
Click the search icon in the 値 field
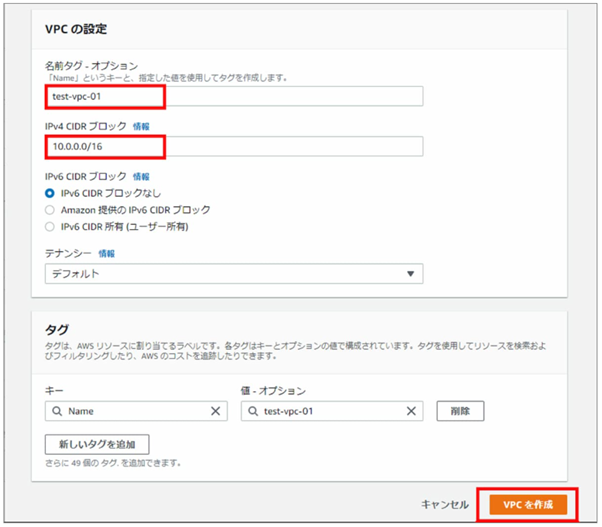(252, 411)
